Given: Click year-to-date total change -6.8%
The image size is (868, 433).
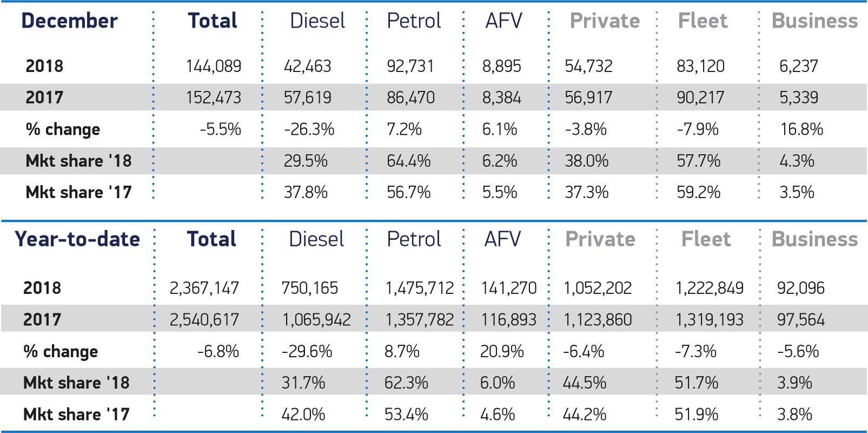Looking at the screenshot, I should click(218, 352).
